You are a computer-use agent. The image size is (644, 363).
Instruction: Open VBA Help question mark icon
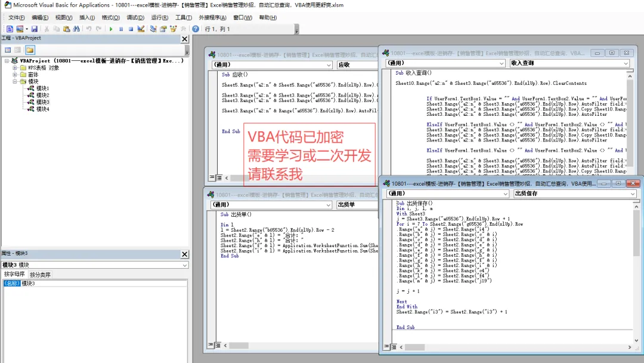196,29
